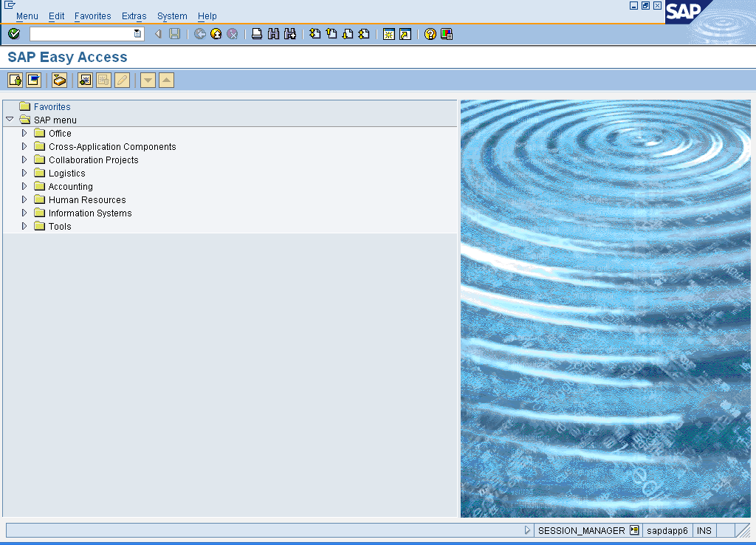The image size is (756, 545).
Task: Click the Next Page icon
Action: (348, 34)
